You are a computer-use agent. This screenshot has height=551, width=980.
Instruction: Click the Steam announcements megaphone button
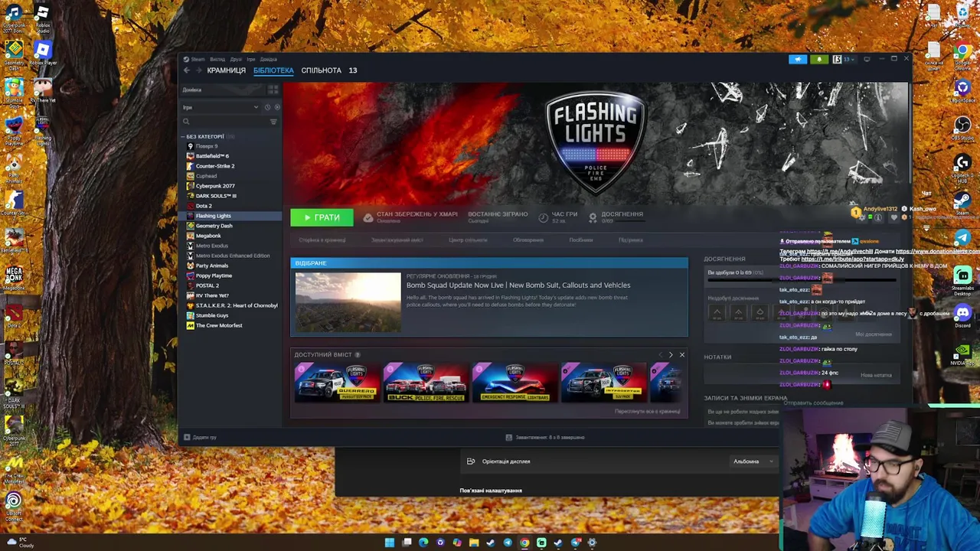pos(798,59)
